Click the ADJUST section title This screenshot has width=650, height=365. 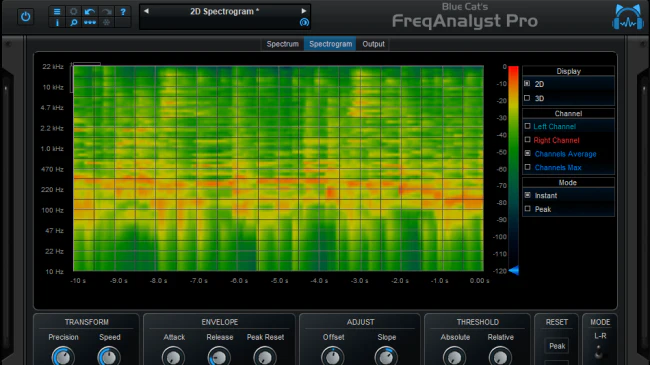click(x=361, y=322)
